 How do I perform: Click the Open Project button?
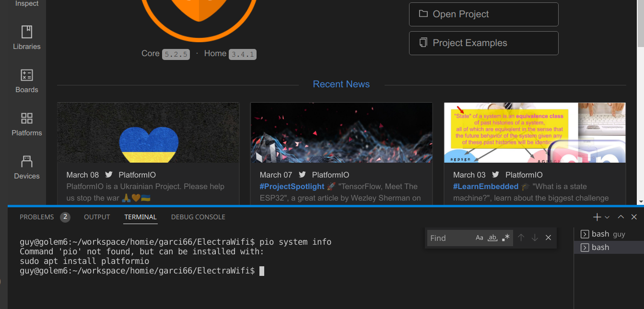[x=483, y=14]
